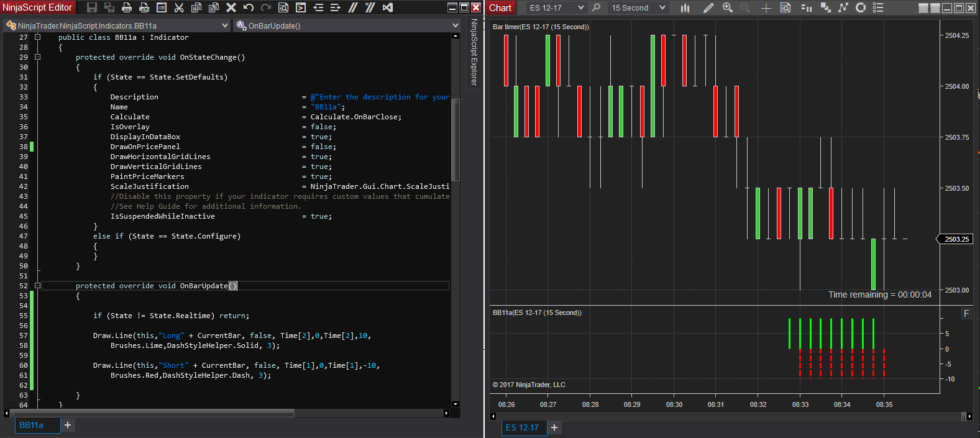Open the ES 12-17 instrument dropdown
Screen dimensions: 980x438
[580, 7]
